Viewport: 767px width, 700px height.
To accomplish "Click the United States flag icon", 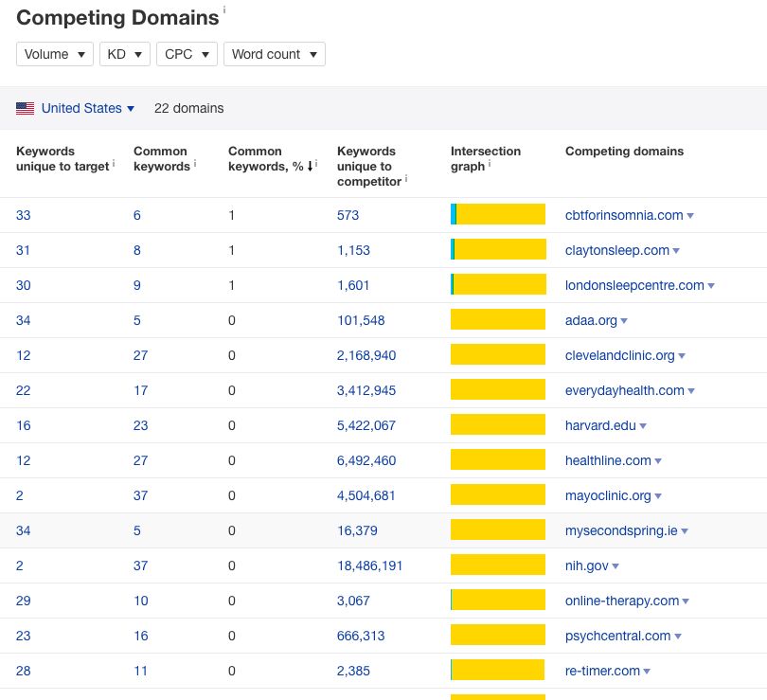I will (x=25, y=108).
